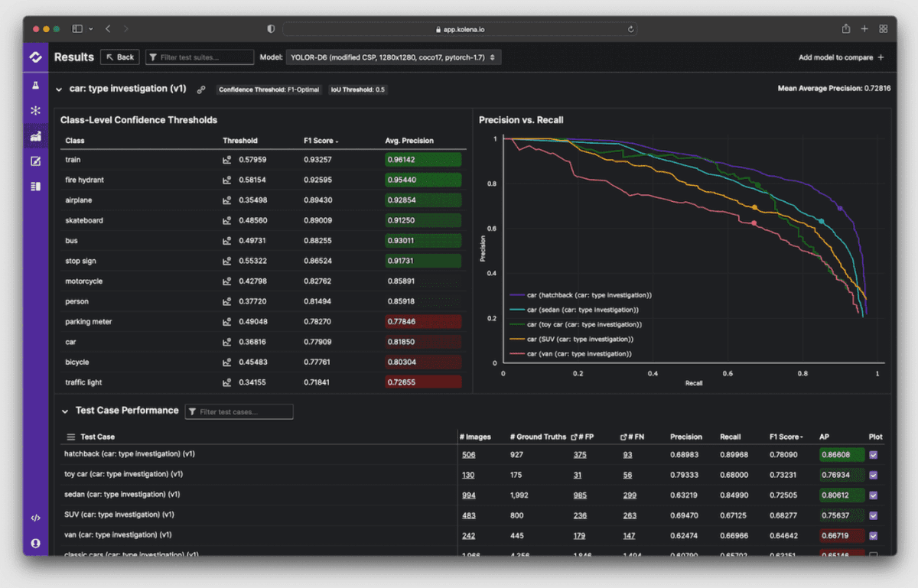Image resolution: width=918 pixels, height=588 pixels.
Task: Open Safari tab overview icon
Action: [x=884, y=29]
